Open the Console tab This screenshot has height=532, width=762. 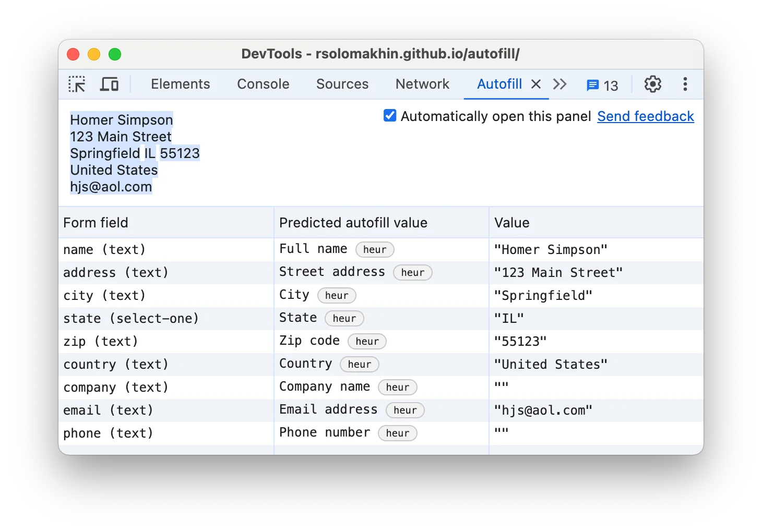tap(263, 84)
